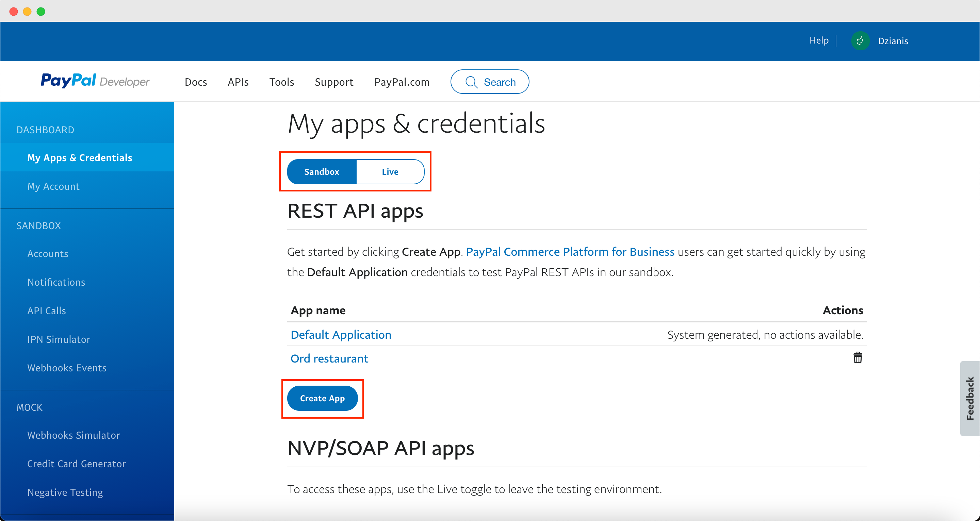The height and width of the screenshot is (521, 980).
Task: Open the Tools menu
Action: [281, 82]
